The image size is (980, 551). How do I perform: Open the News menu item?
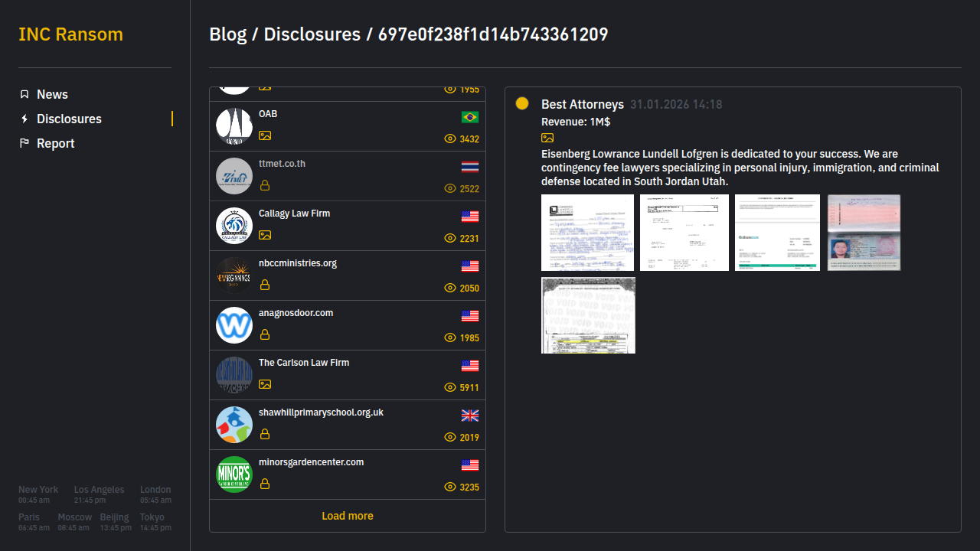(x=52, y=94)
